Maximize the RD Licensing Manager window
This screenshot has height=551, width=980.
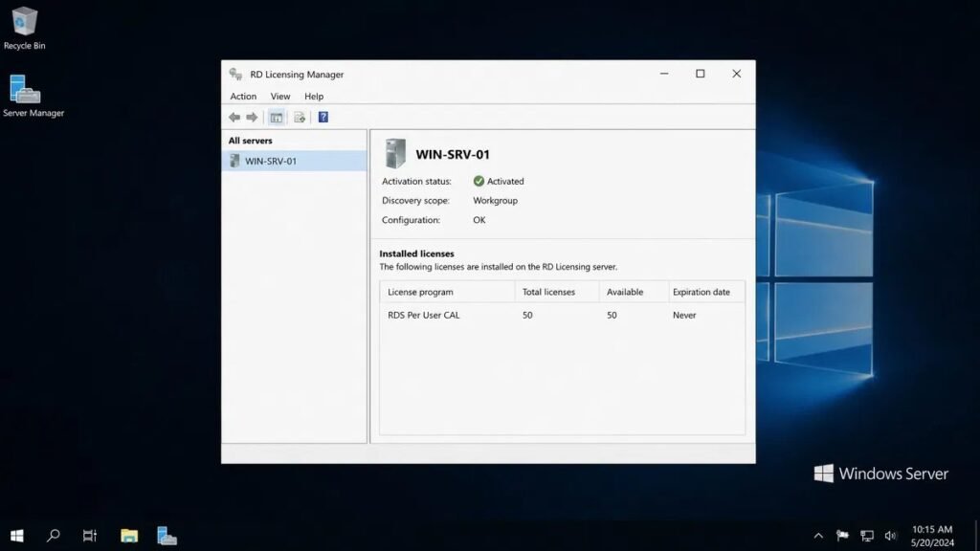point(700,74)
